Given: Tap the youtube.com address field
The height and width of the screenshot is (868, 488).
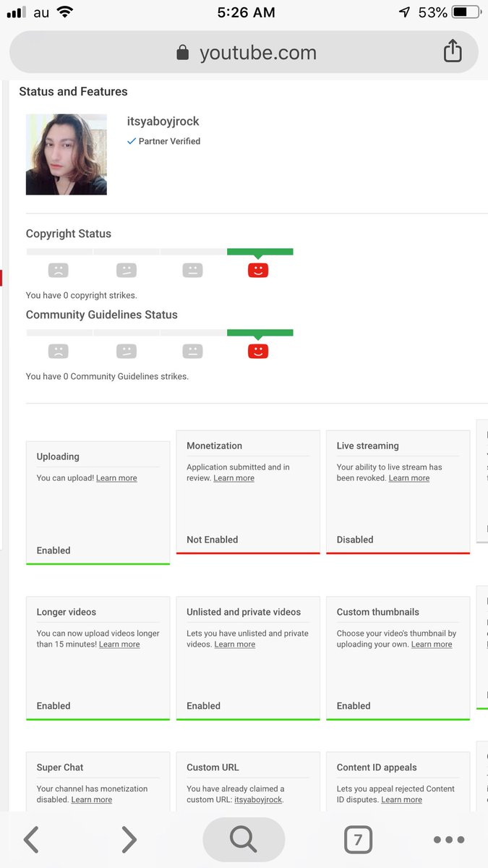Looking at the screenshot, I should [x=244, y=53].
